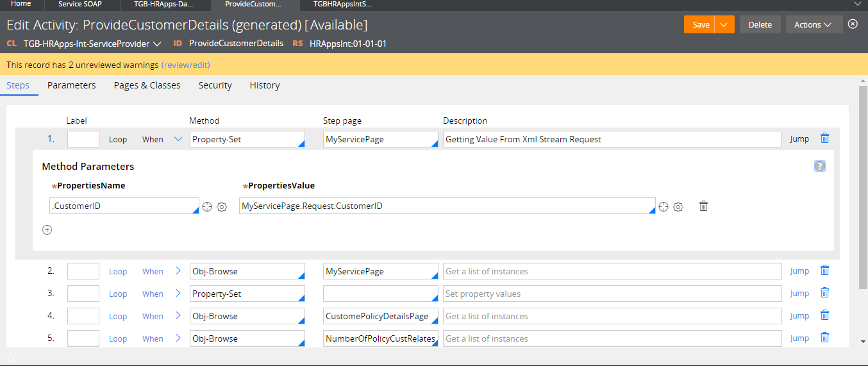
Task: Click the vertical scrollbar on the right
Action: coord(863,186)
